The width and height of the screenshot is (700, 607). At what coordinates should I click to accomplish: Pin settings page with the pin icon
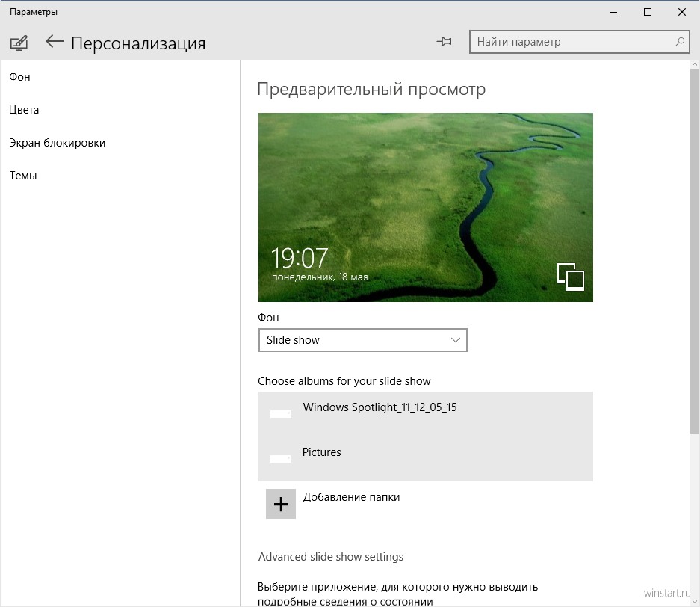click(445, 42)
